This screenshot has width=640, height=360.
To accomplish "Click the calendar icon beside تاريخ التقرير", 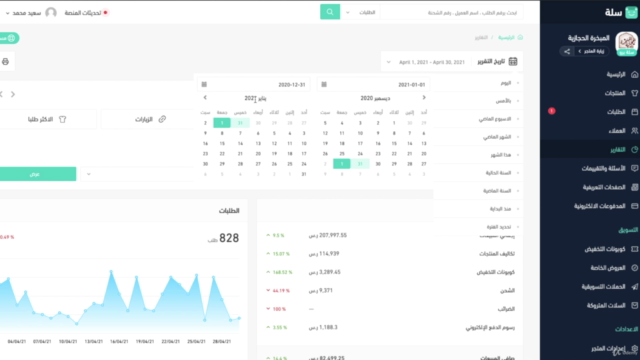I will coord(513,62).
